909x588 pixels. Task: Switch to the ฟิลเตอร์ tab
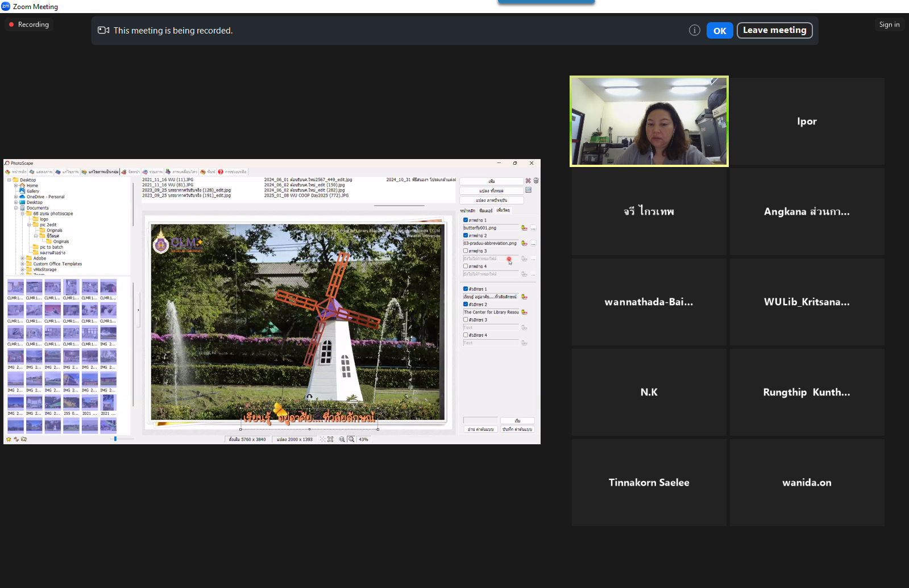[485, 211]
